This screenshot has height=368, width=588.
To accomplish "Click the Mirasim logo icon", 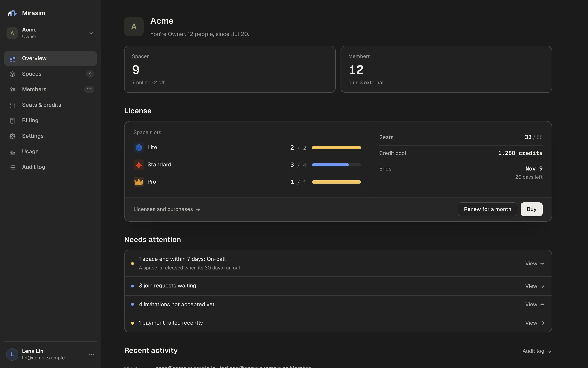I will pyautogui.click(x=12, y=13).
